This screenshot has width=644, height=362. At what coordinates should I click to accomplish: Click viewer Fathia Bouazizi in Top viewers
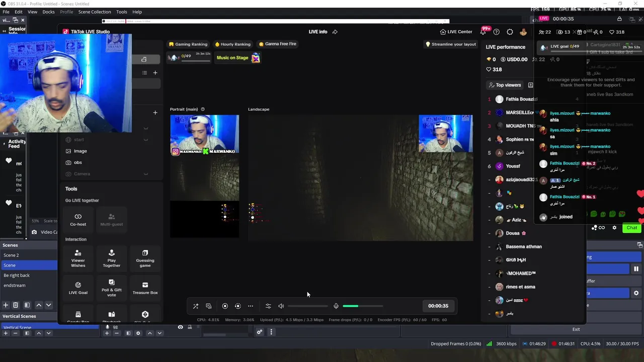tap(521, 99)
